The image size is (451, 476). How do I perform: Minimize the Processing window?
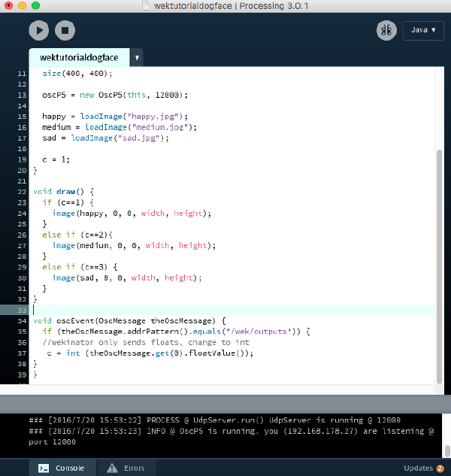pyautogui.click(x=21, y=6)
